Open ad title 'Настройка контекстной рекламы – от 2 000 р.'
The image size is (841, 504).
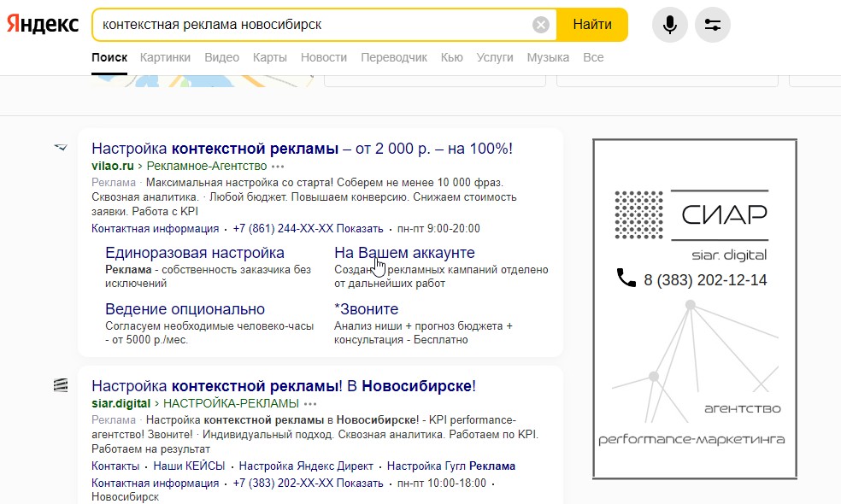pos(302,149)
